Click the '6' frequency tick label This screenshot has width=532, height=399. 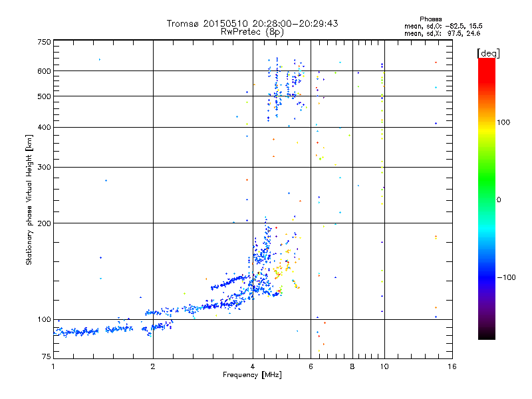coord(311,366)
